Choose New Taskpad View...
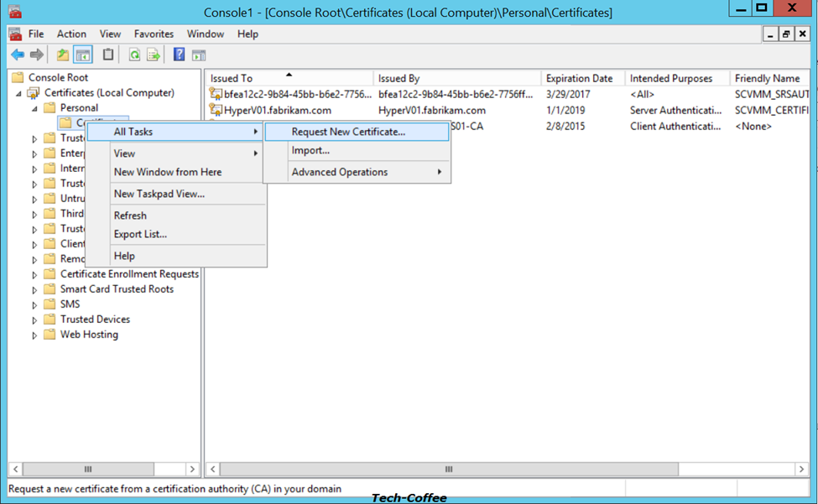818x504 pixels. click(176, 194)
